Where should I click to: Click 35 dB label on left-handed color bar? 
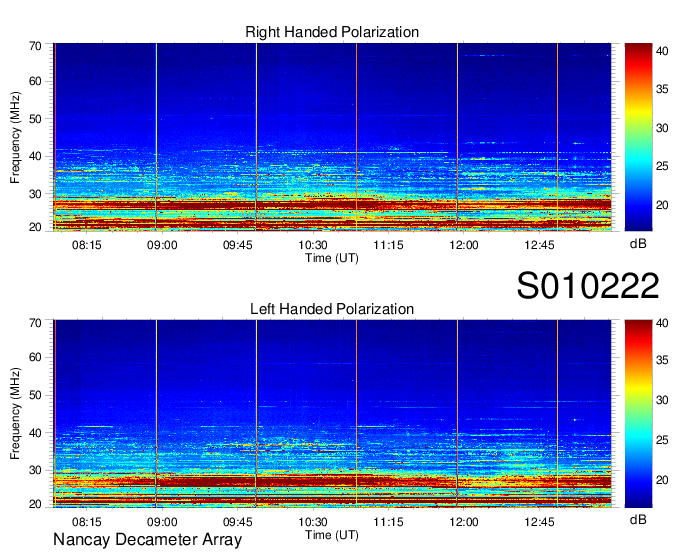tap(662, 359)
